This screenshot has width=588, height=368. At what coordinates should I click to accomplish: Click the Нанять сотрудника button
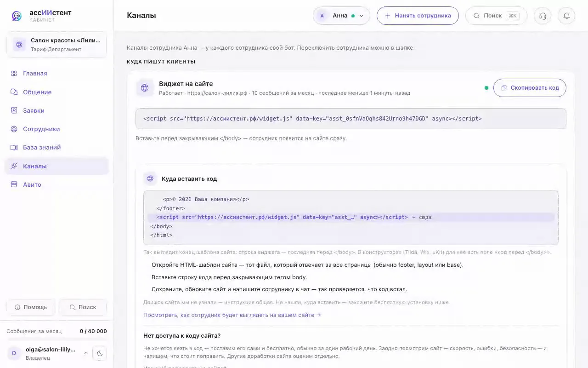point(418,16)
